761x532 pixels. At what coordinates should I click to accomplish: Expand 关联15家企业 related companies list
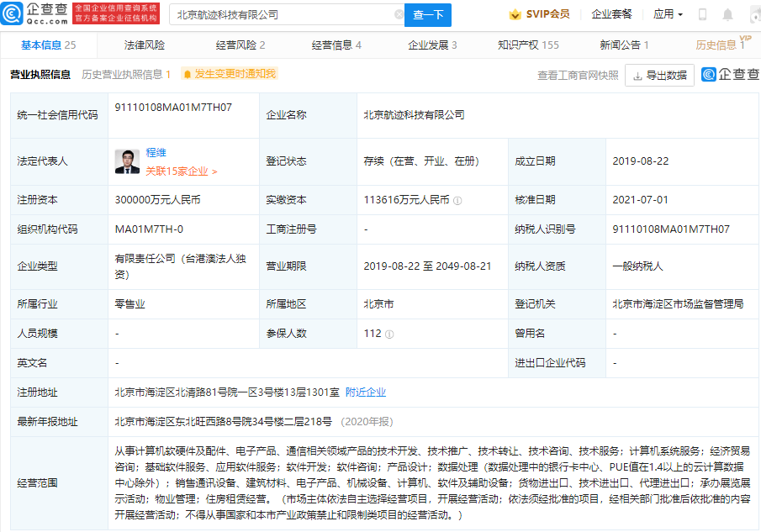(181, 171)
